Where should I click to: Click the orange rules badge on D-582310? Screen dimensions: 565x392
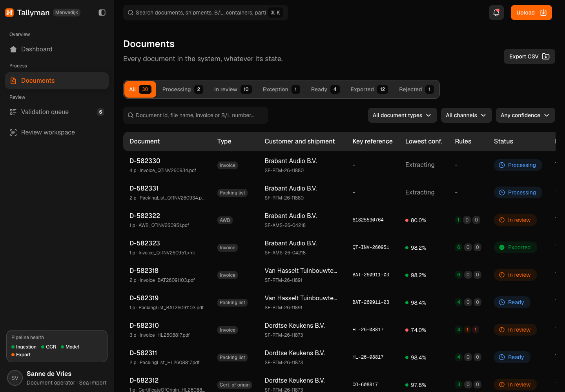pyautogui.click(x=467, y=330)
